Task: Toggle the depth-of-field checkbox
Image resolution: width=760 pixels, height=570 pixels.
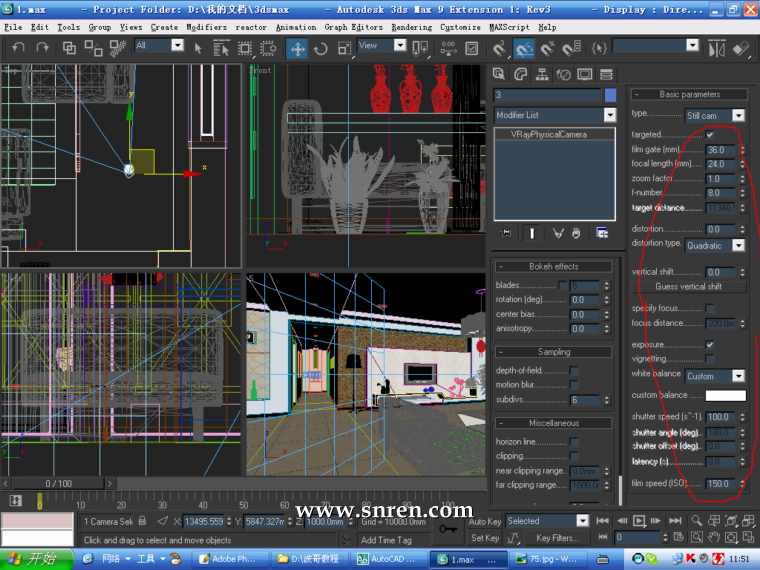Action: (x=574, y=371)
